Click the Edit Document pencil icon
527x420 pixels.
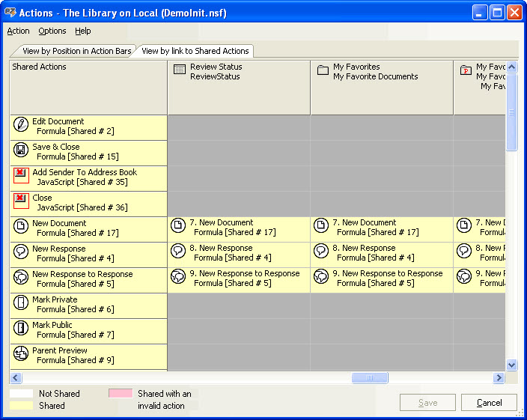(21, 125)
